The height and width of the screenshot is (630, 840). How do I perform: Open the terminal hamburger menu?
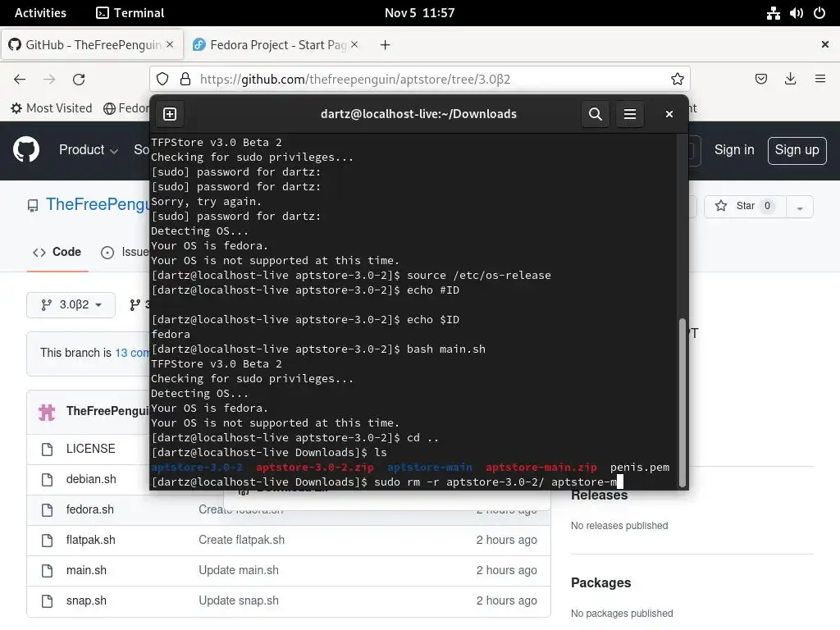(629, 114)
